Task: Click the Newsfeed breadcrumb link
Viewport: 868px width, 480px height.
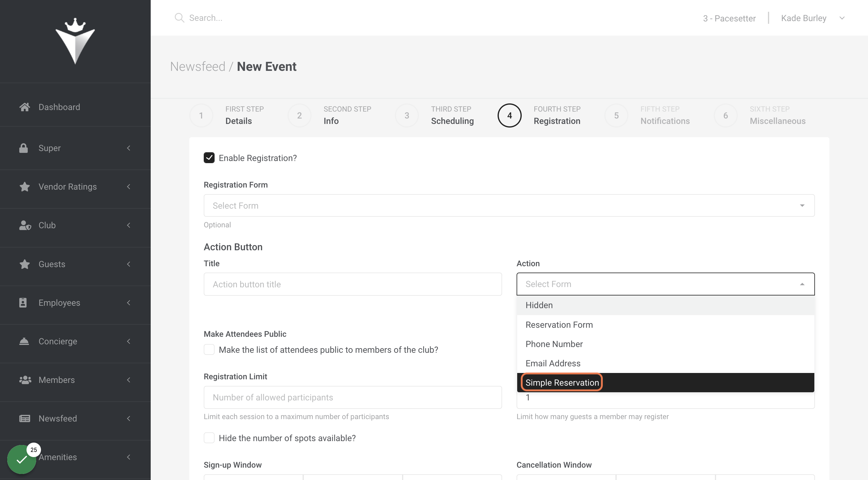Action: coord(197,66)
